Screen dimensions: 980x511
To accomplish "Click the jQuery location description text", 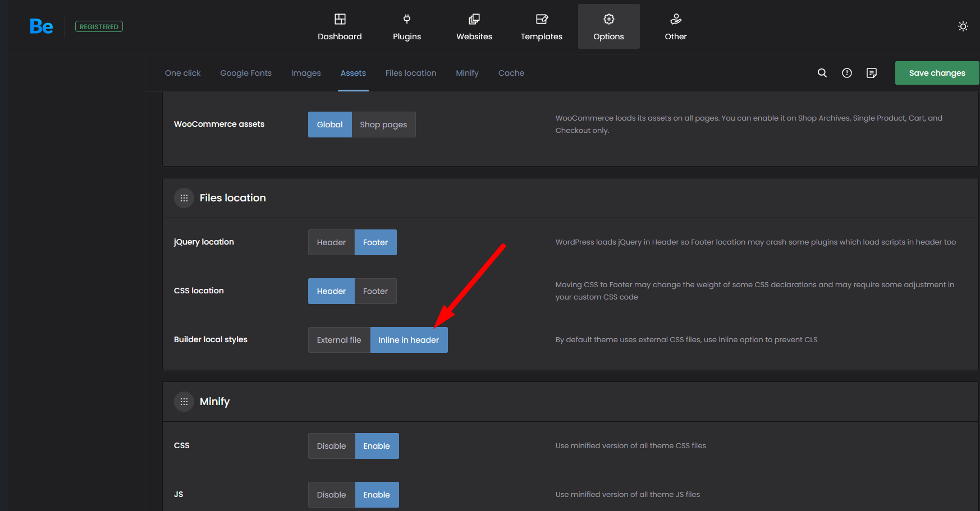I will pyautogui.click(x=755, y=242).
